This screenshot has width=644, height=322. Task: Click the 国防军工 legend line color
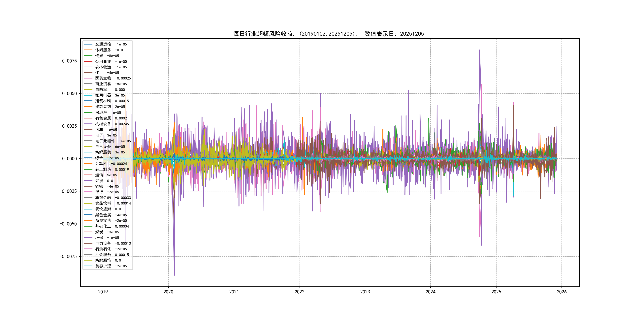[88, 89]
